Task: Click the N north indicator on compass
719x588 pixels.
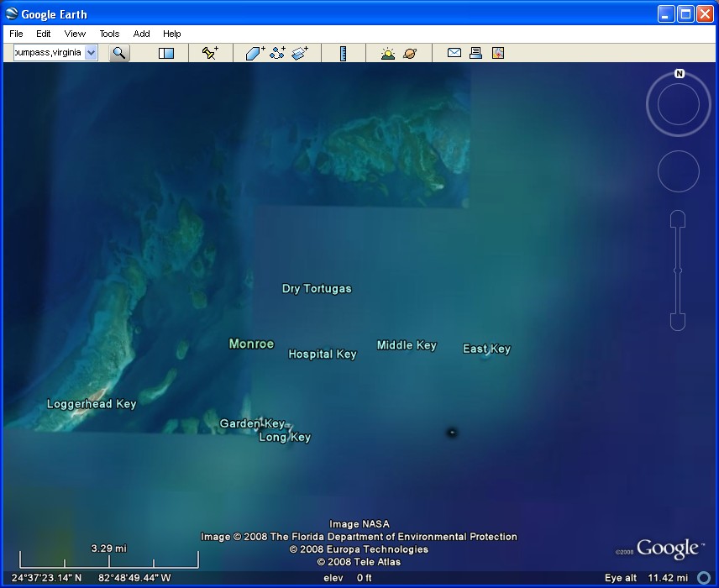Action: tap(680, 73)
